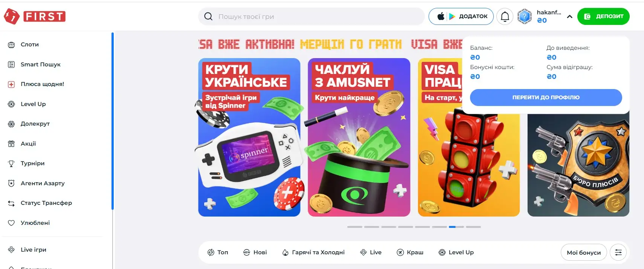Click the game search field
The image size is (644, 269).
pos(311,17)
